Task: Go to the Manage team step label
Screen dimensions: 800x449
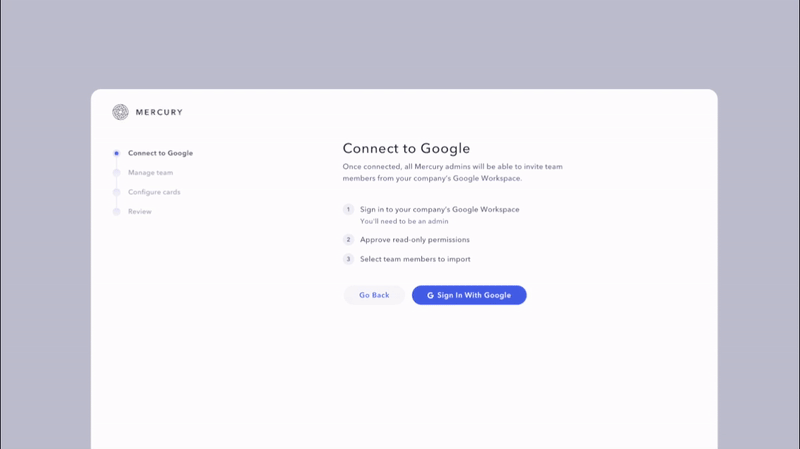Action: pyautogui.click(x=150, y=173)
